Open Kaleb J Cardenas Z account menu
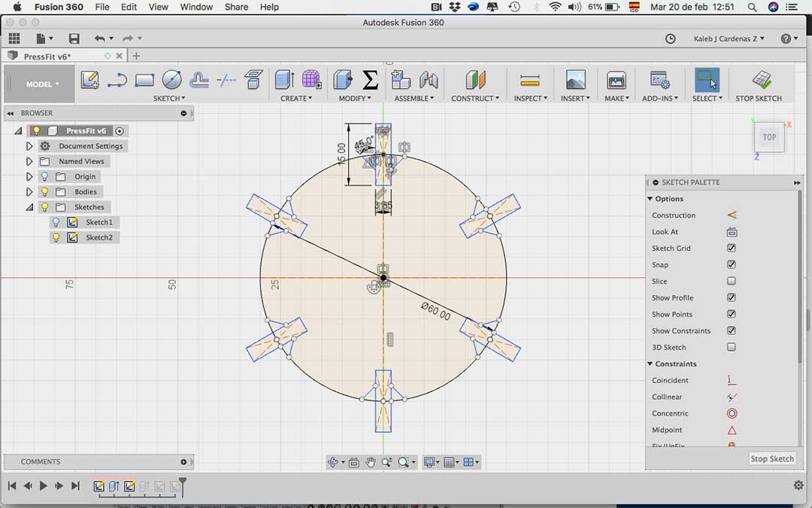812x508 pixels. 729,38
